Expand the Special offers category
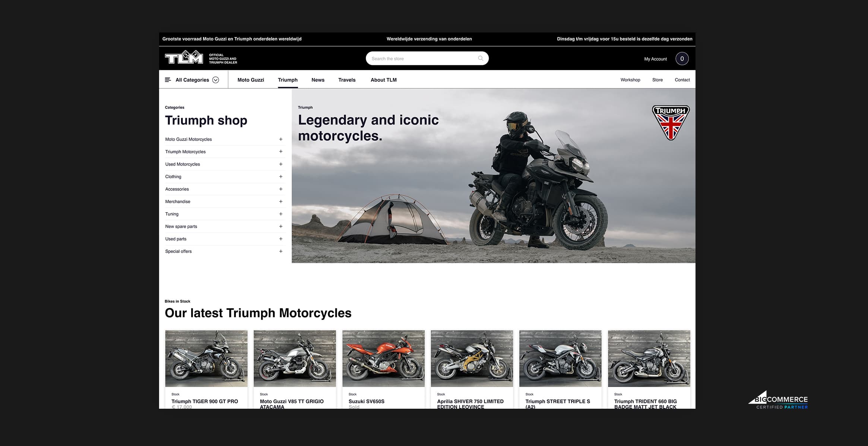868x446 pixels. pos(281,251)
